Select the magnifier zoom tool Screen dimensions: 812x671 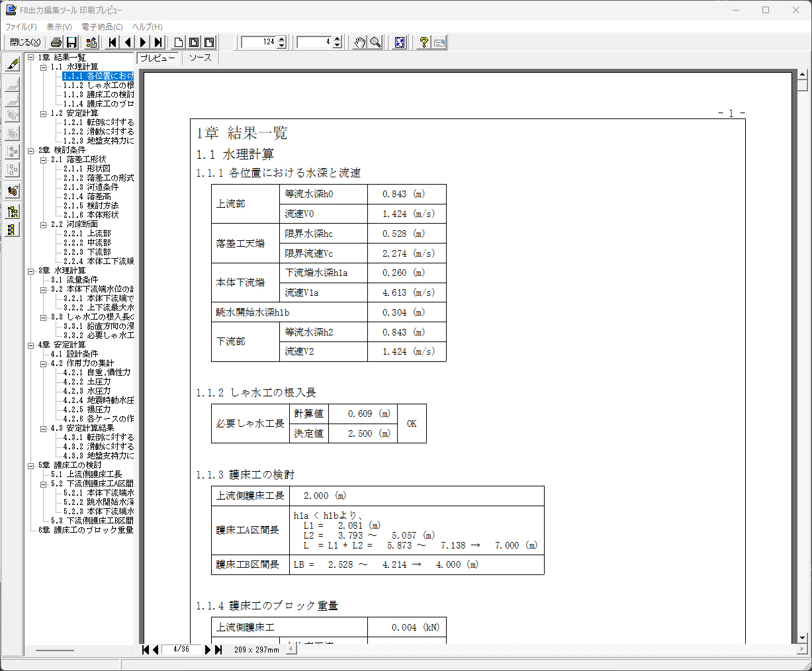coord(375,42)
